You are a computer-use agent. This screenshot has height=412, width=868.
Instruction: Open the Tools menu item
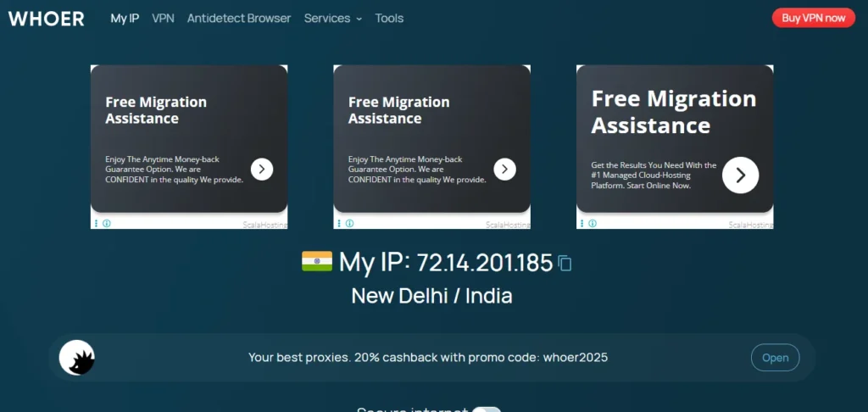point(389,18)
